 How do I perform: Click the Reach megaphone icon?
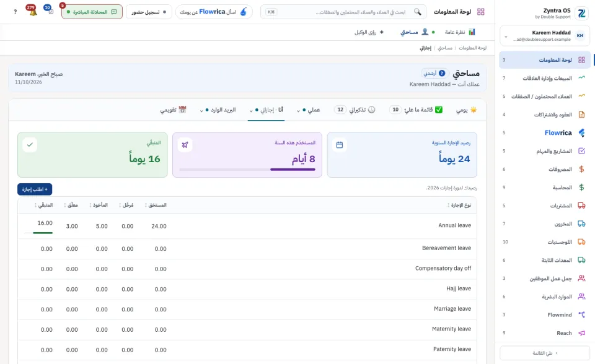point(581,333)
